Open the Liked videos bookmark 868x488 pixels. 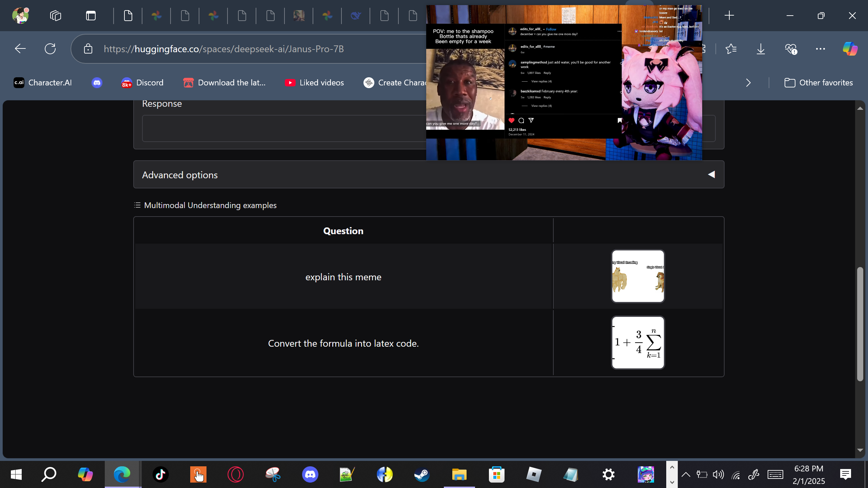pyautogui.click(x=314, y=83)
